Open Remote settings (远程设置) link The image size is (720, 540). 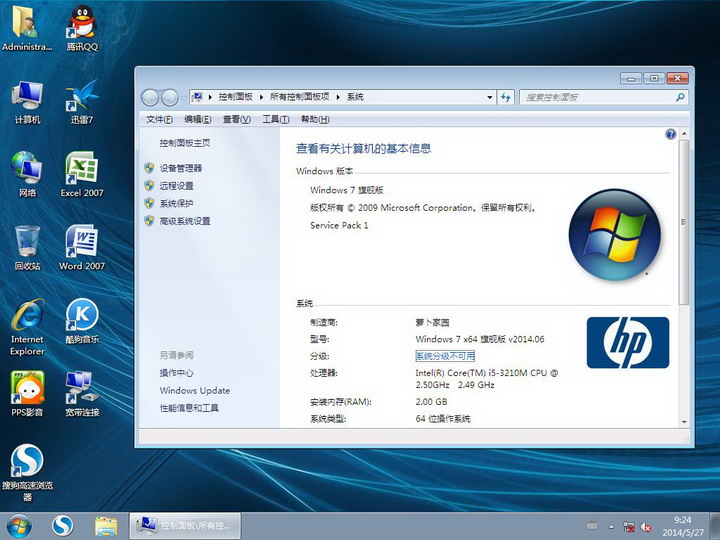[x=176, y=186]
